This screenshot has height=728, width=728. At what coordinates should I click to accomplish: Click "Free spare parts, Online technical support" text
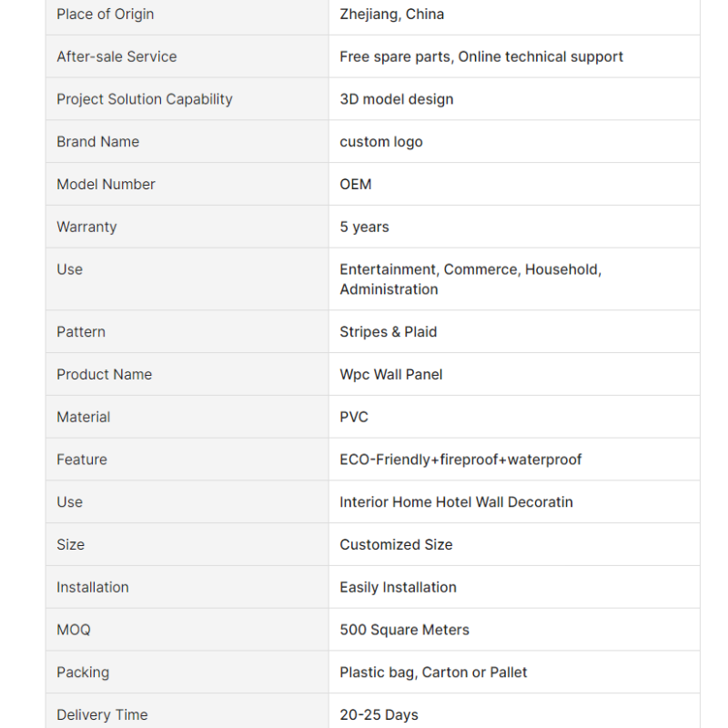tap(481, 56)
